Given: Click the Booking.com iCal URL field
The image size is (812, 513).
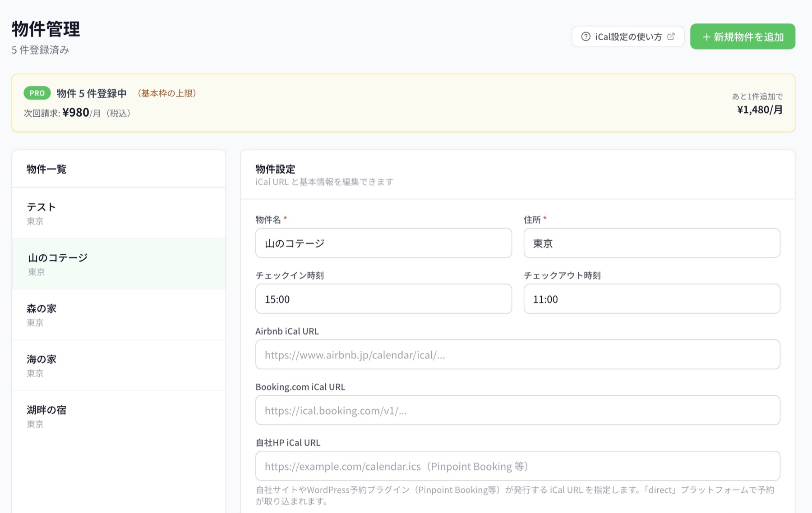Looking at the screenshot, I should coord(517,410).
